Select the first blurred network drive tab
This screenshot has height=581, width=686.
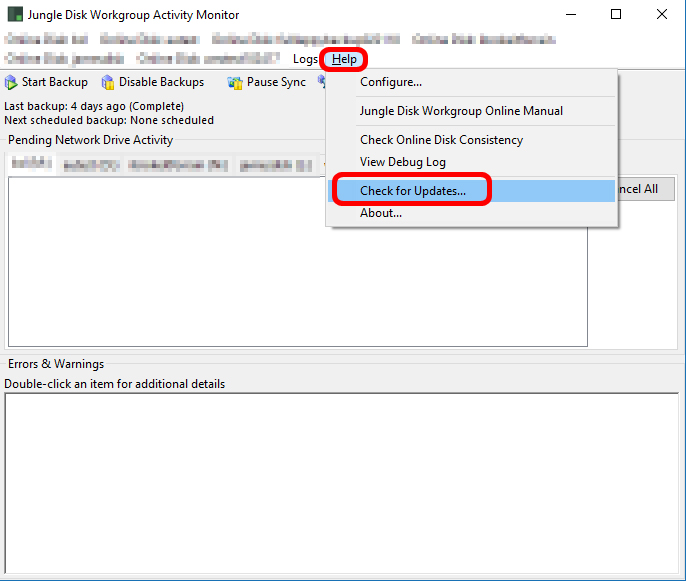[32, 164]
